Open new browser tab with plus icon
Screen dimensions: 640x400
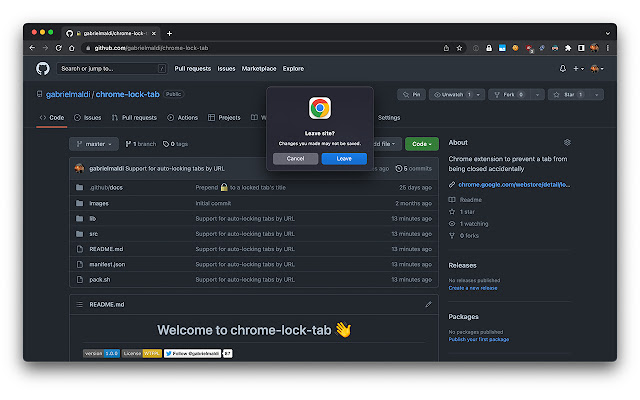click(169, 33)
